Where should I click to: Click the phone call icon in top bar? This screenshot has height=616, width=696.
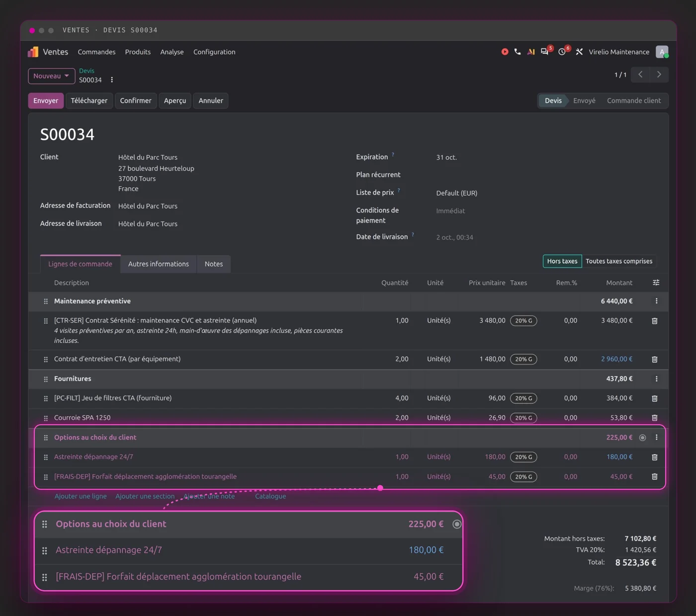point(518,52)
